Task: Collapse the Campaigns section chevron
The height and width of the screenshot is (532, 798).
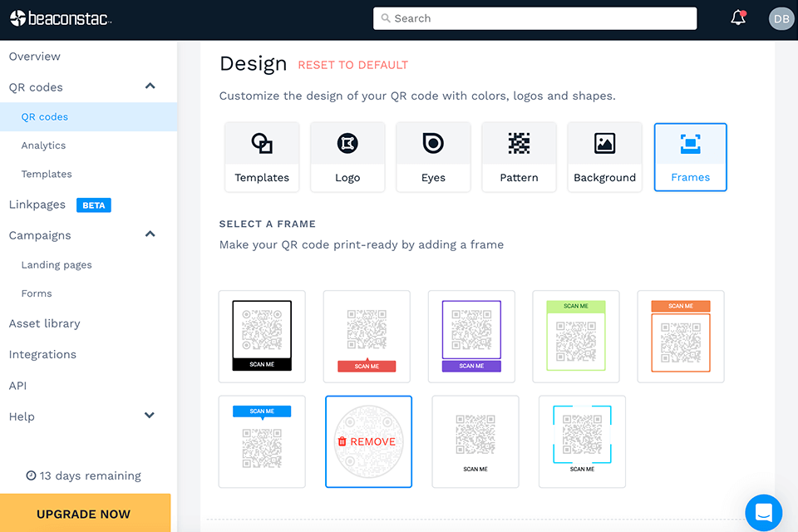Action: 150,234
